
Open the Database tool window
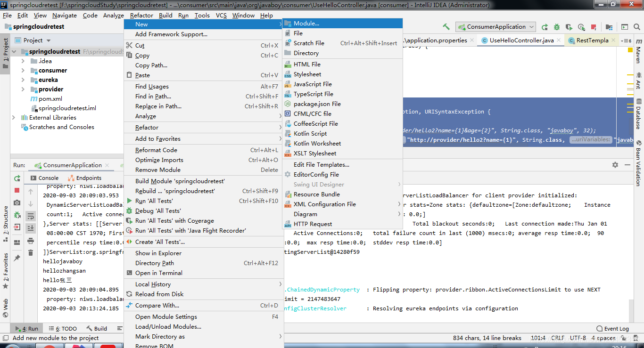point(638,113)
